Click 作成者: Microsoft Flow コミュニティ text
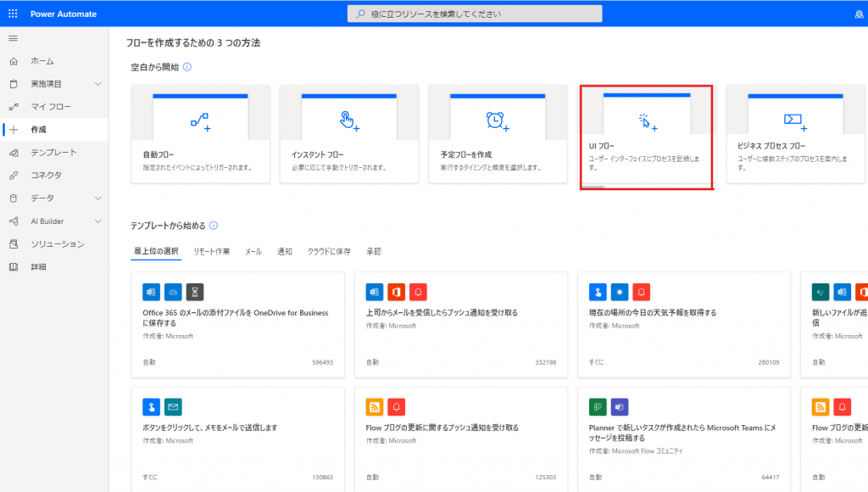 pyautogui.click(x=636, y=451)
